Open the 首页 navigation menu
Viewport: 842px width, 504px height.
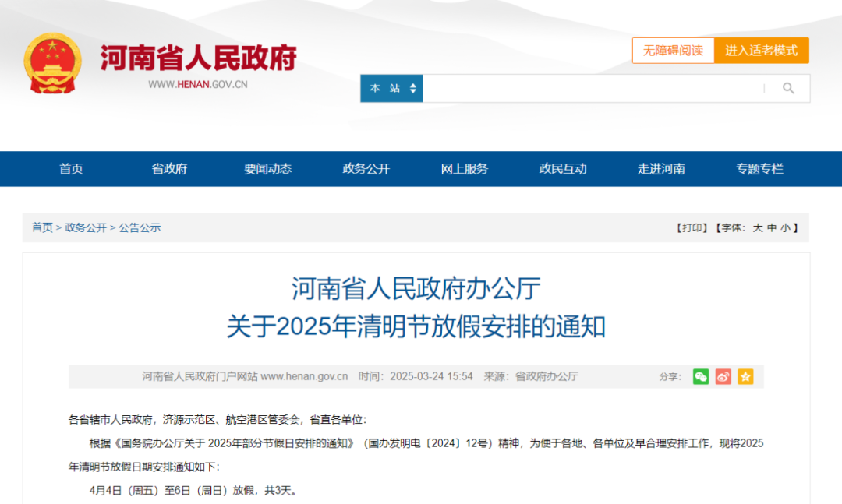coord(71,168)
